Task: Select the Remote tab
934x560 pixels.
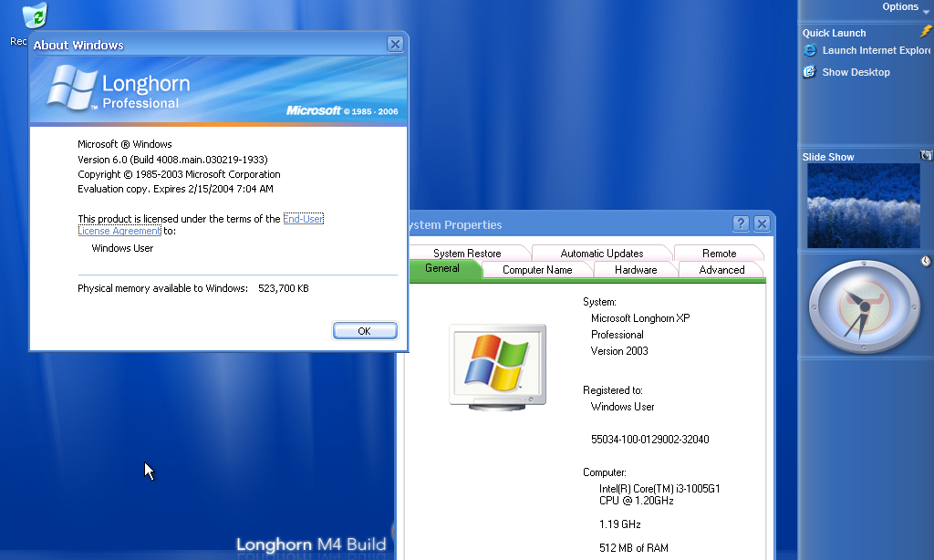Action: point(719,254)
